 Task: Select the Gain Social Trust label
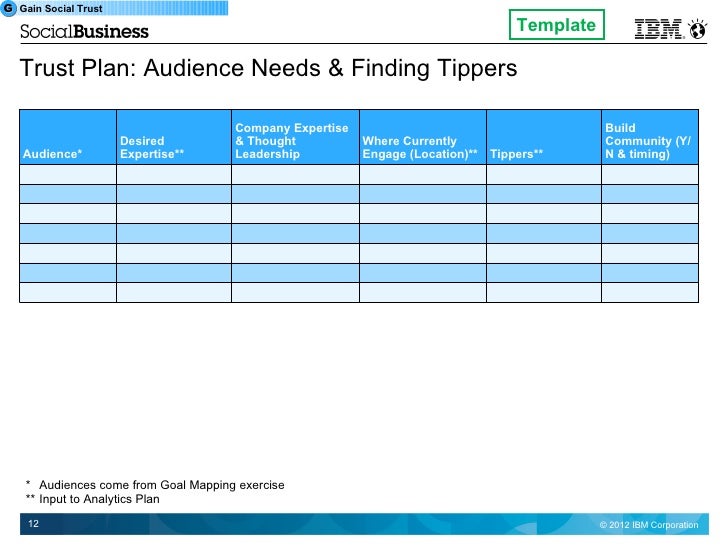pos(61,8)
